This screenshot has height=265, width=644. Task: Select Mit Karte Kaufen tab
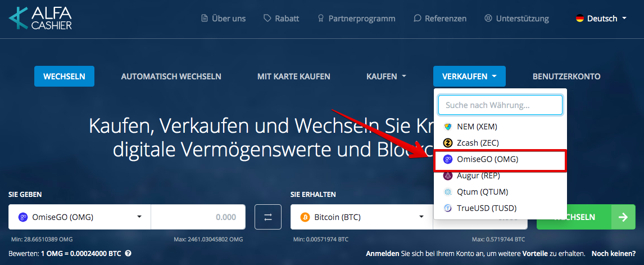point(294,77)
